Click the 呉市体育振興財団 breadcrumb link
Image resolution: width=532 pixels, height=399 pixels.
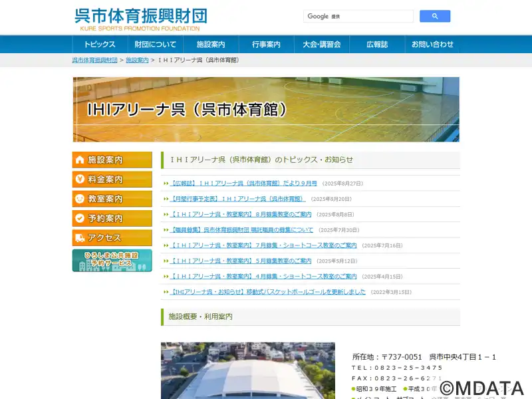[94, 60]
